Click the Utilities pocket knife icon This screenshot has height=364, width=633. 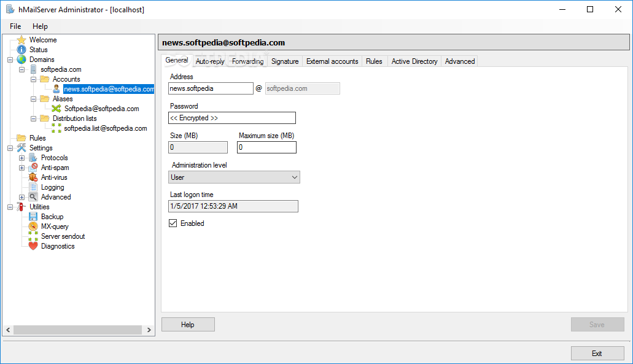[x=21, y=207]
